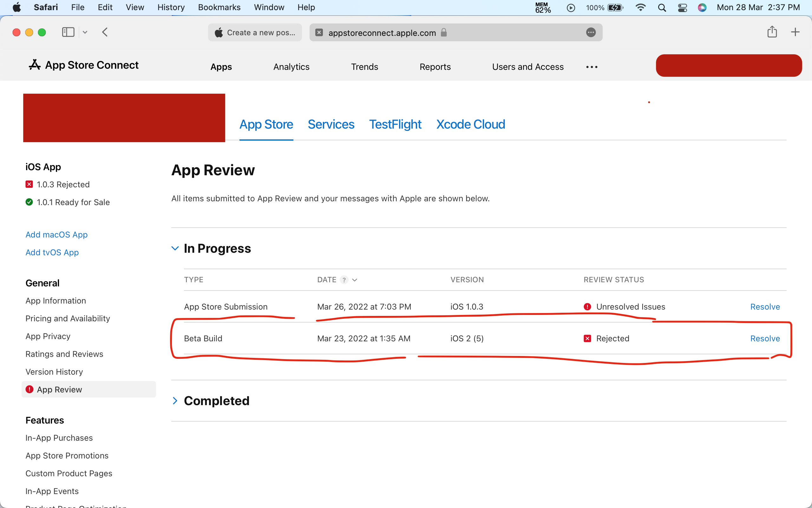812x508 pixels.
Task: Resolve the rejected Beta Build
Action: [765, 338]
